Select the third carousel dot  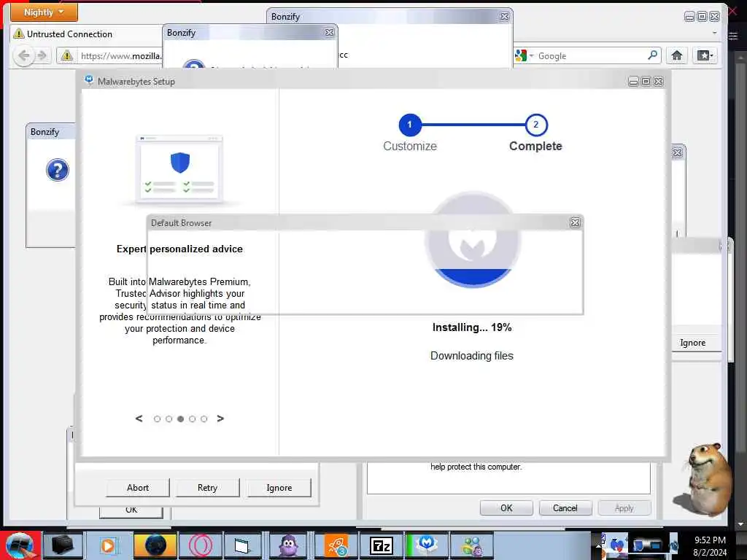tap(181, 419)
